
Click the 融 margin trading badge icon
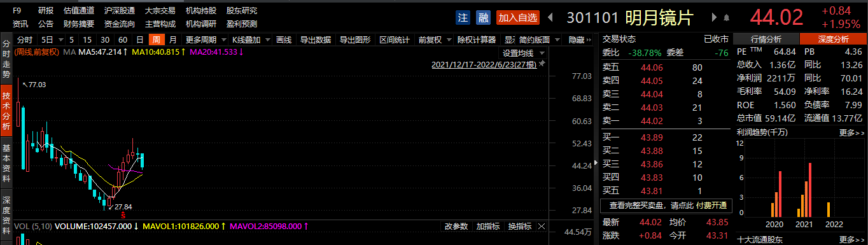click(484, 17)
